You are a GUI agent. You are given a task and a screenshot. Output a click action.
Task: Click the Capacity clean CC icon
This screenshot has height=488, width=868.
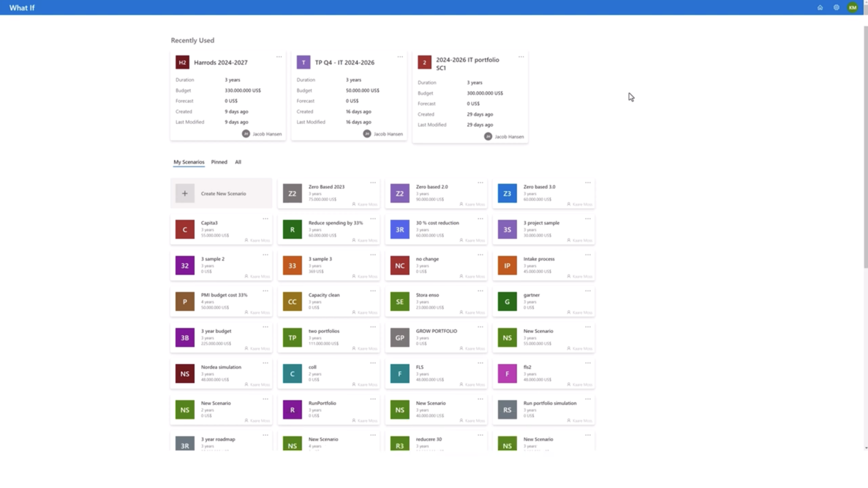pos(292,302)
